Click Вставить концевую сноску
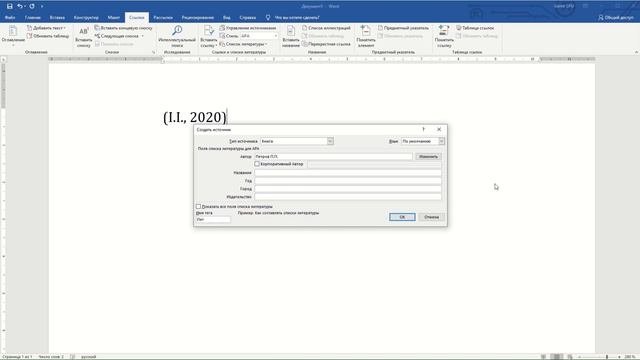The image size is (640, 360). 123,28
